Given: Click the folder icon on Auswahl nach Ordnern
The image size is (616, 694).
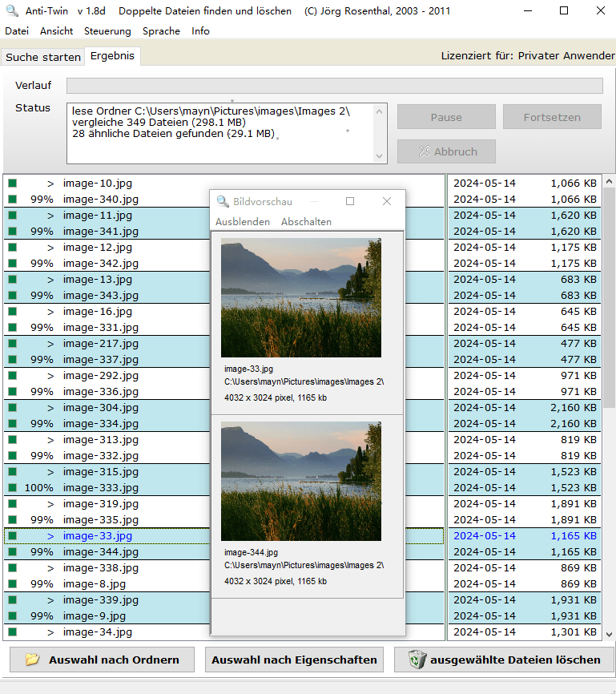Looking at the screenshot, I should 32,660.
